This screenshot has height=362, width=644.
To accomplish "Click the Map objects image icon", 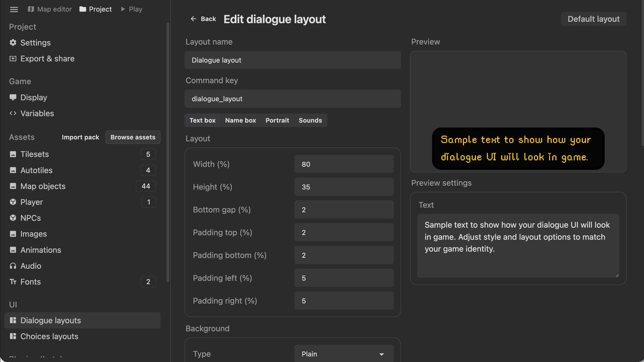I will (13, 186).
